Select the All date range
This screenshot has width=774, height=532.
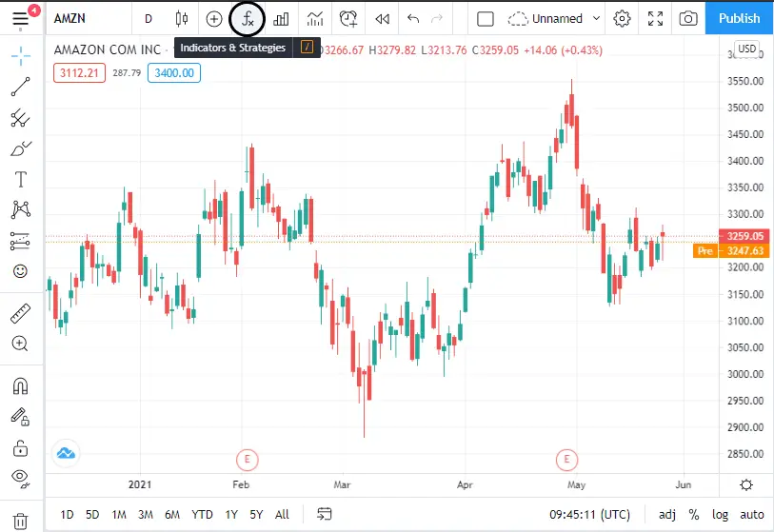[282, 515]
